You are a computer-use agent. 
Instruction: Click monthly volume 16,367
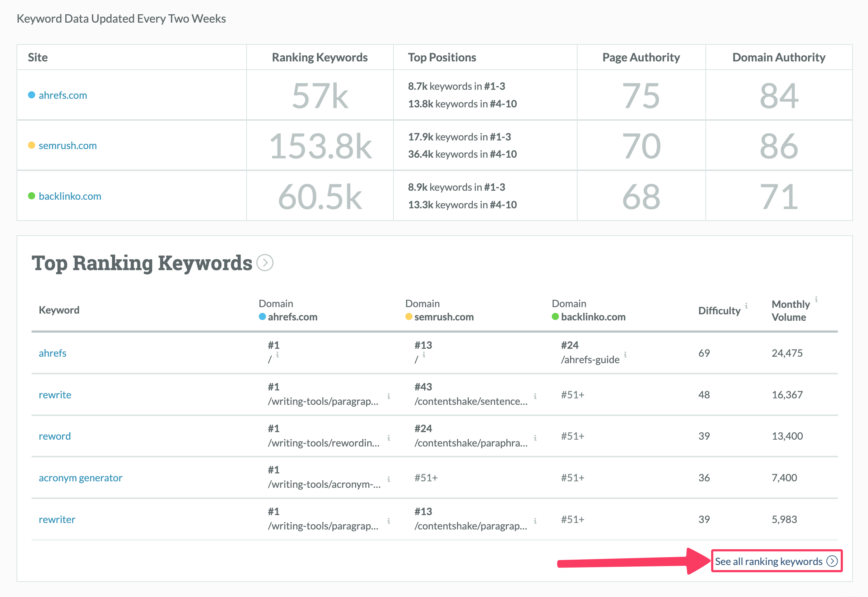787,395
